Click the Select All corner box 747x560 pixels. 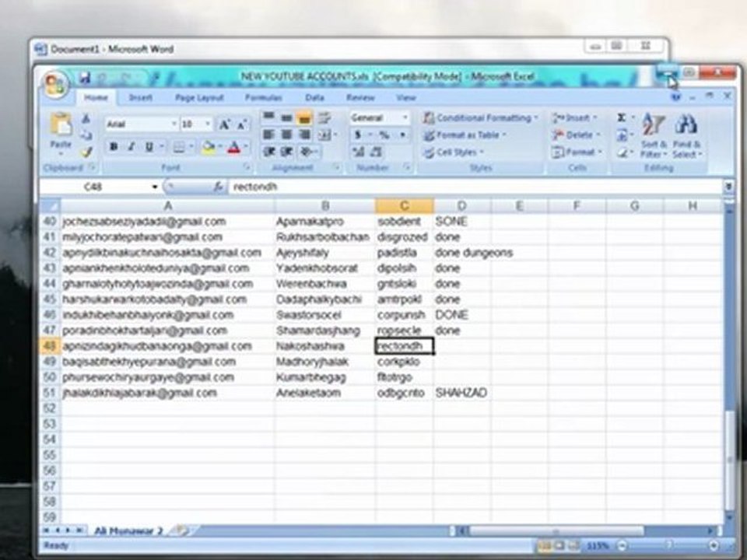pyautogui.click(x=50, y=205)
